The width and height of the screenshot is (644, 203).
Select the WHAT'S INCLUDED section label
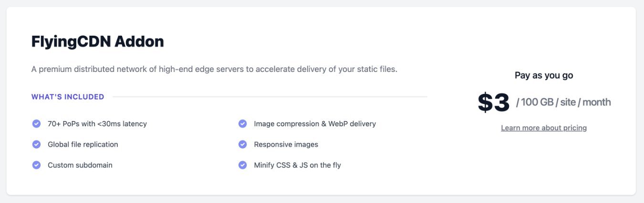[68, 97]
